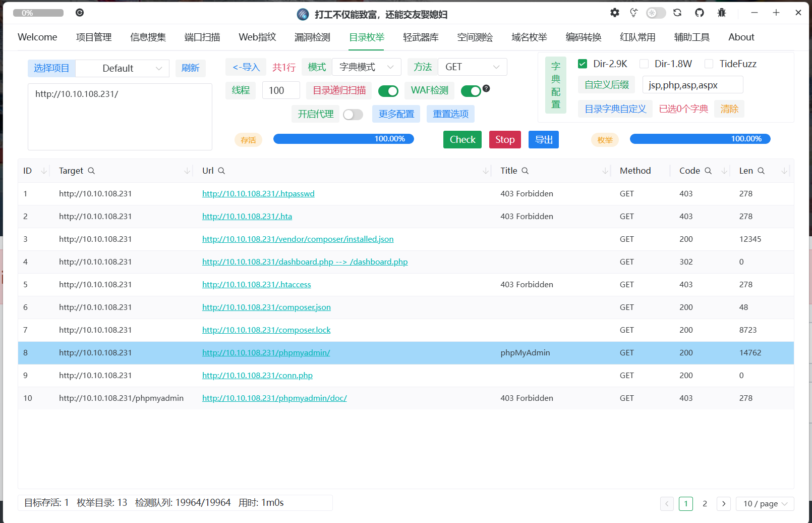Click the search icon next to Code header
Viewport: 812px width, 523px height.
pyautogui.click(x=708, y=171)
